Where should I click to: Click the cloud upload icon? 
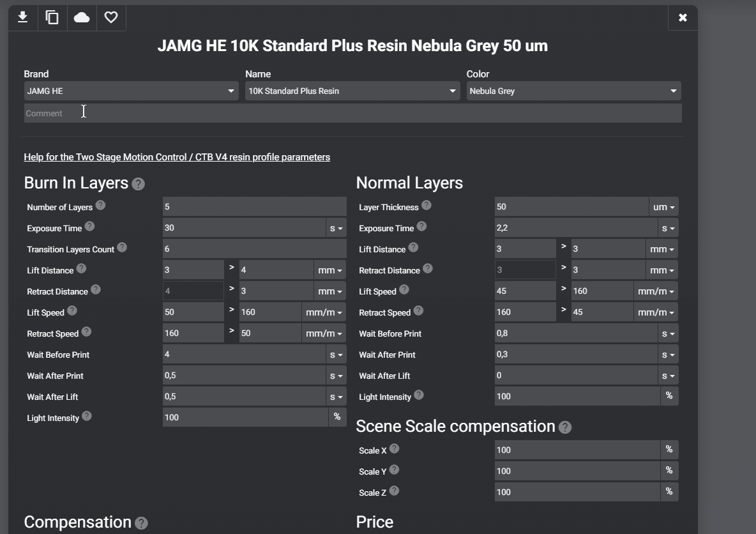pos(82,18)
